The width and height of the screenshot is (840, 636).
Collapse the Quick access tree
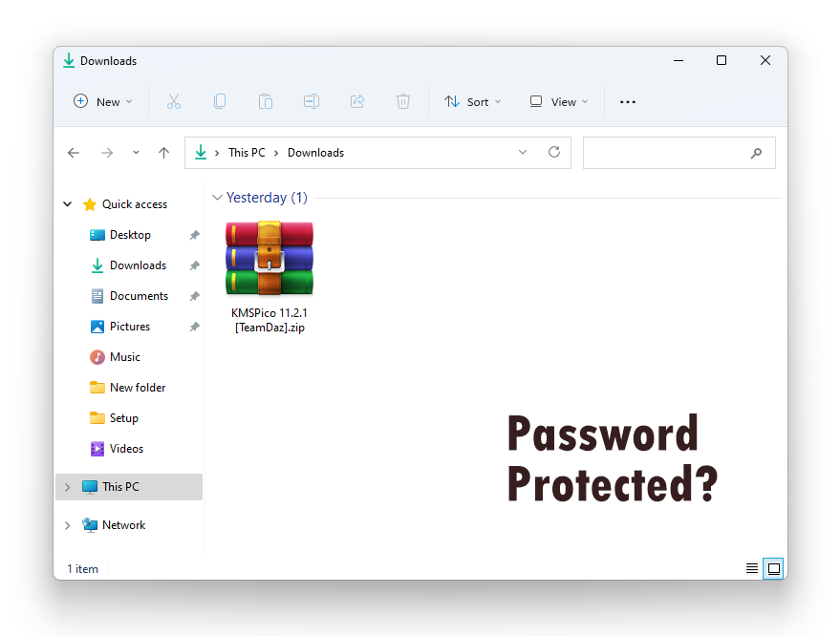click(x=68, y=204)
